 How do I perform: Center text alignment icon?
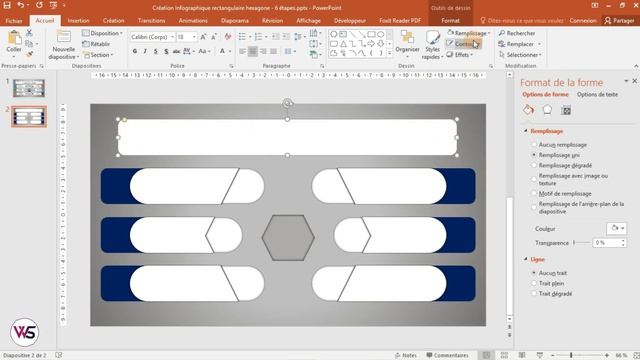(253, 51)
